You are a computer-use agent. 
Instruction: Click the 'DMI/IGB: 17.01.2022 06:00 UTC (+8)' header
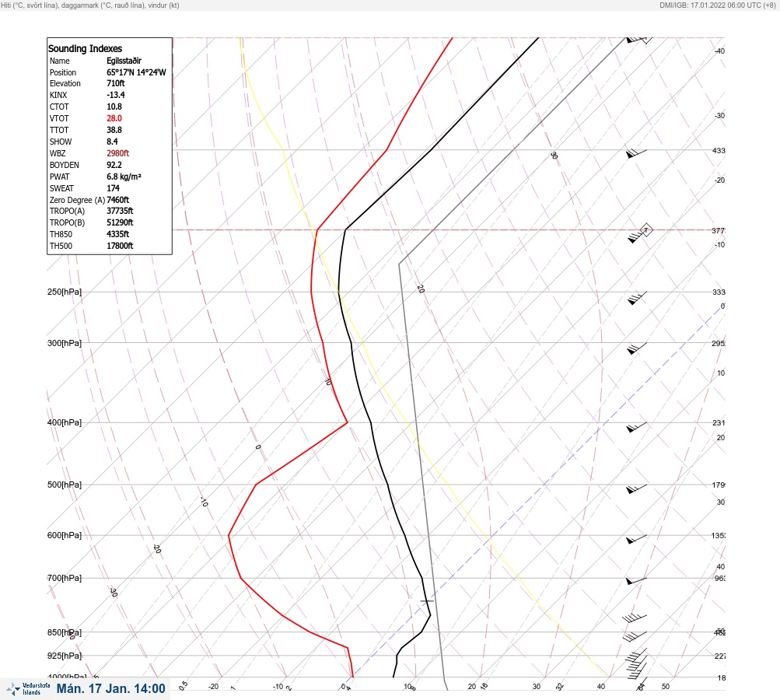[x=718, y=5]
